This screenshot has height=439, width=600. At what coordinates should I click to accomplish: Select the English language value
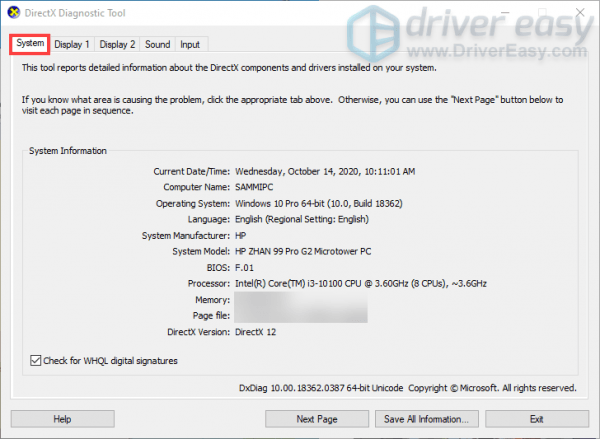(302, 219)
